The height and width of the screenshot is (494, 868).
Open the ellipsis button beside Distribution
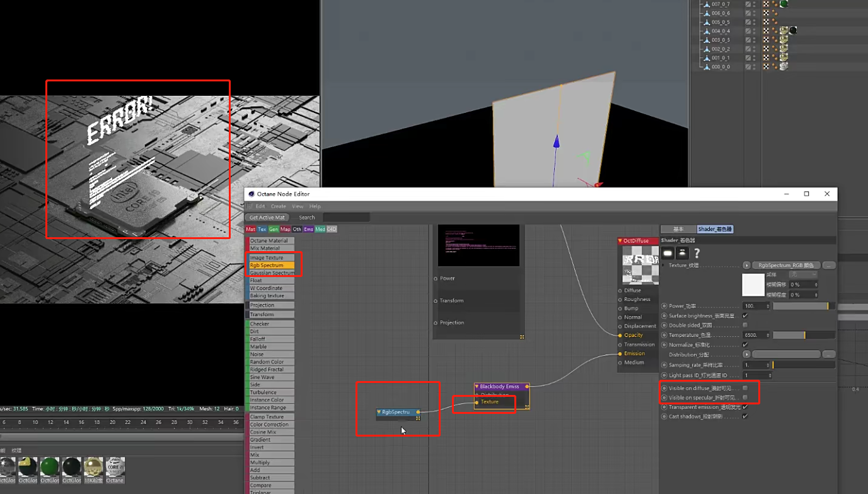(x=830, y=355)
